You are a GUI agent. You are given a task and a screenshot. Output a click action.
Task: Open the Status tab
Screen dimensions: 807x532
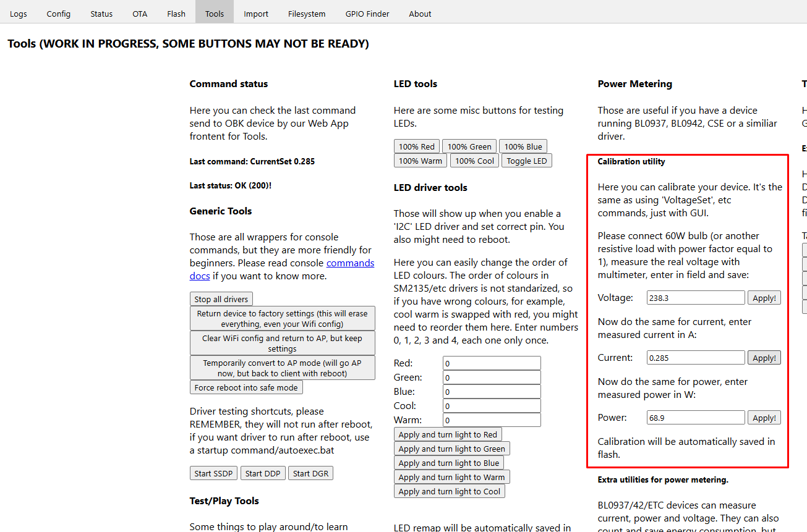click(x=101, y=14)
